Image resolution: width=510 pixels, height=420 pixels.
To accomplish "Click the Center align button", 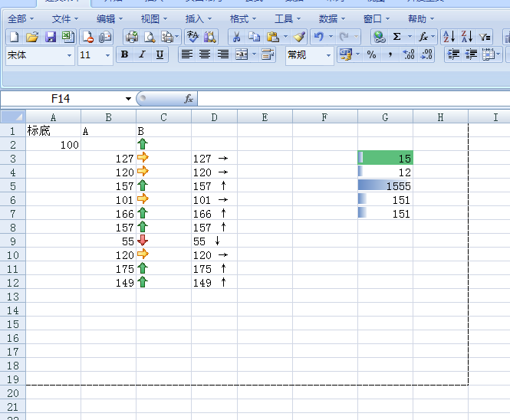I will 205,54.
